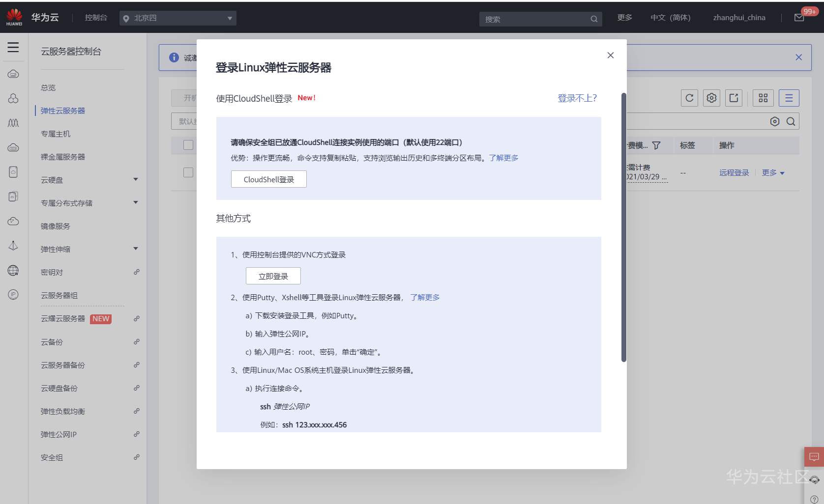This screenshot has width=824, height=504.
Task: Dismiss the info banner with X
Action: point(799,57)
